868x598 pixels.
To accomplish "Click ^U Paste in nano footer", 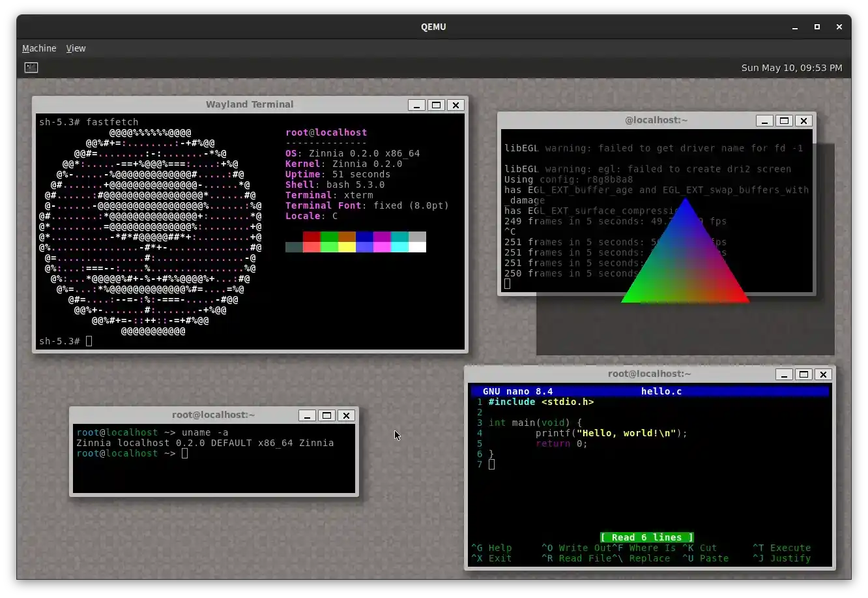I will 705,558.
